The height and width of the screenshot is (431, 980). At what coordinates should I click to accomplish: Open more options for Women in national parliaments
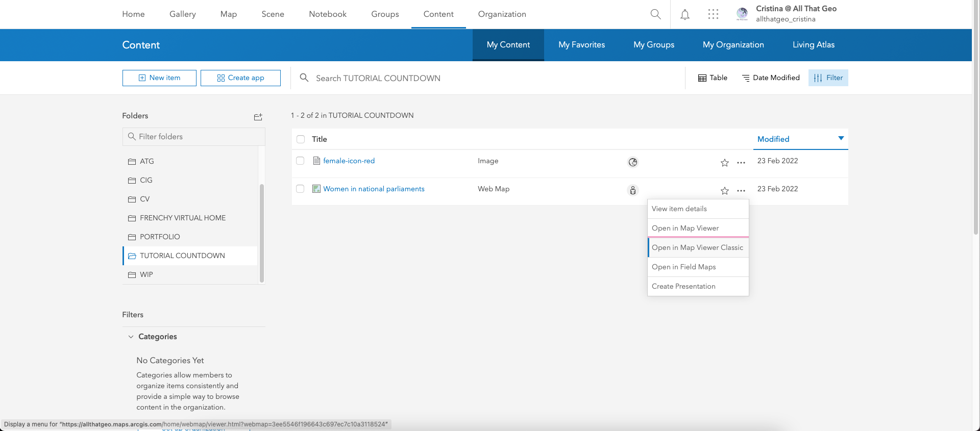click(x=741, y=191)
